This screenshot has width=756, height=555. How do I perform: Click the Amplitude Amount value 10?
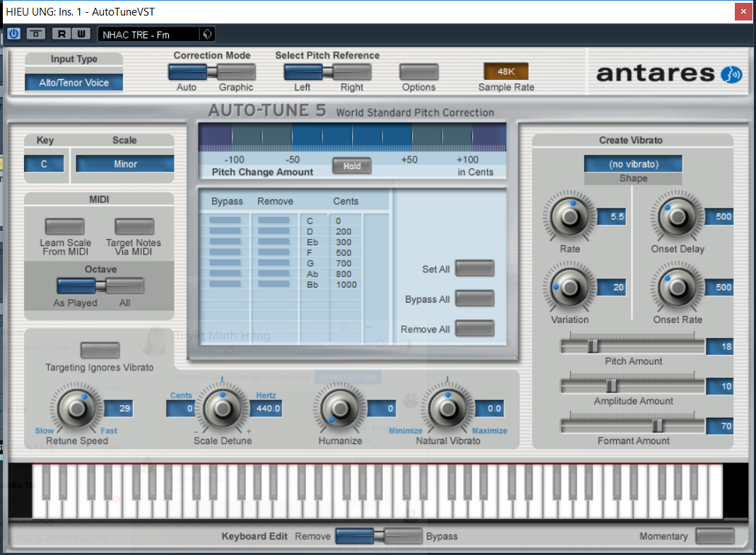[x=721, y=386]
